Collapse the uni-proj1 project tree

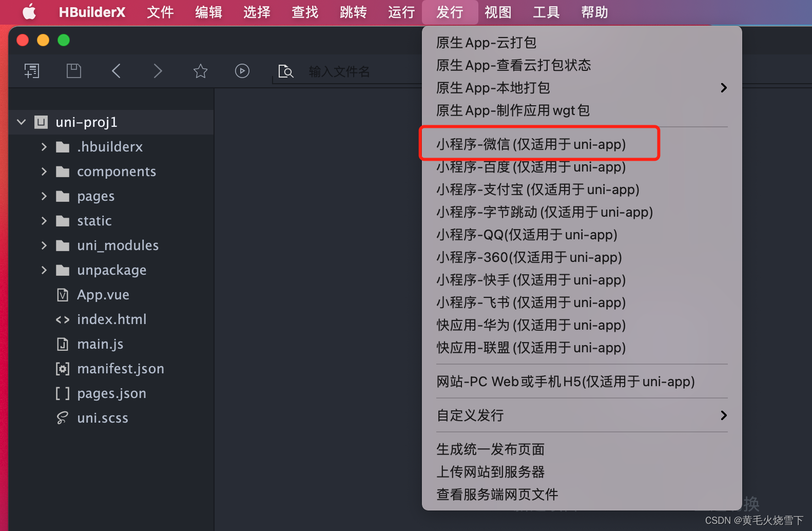tap(22, 122)
